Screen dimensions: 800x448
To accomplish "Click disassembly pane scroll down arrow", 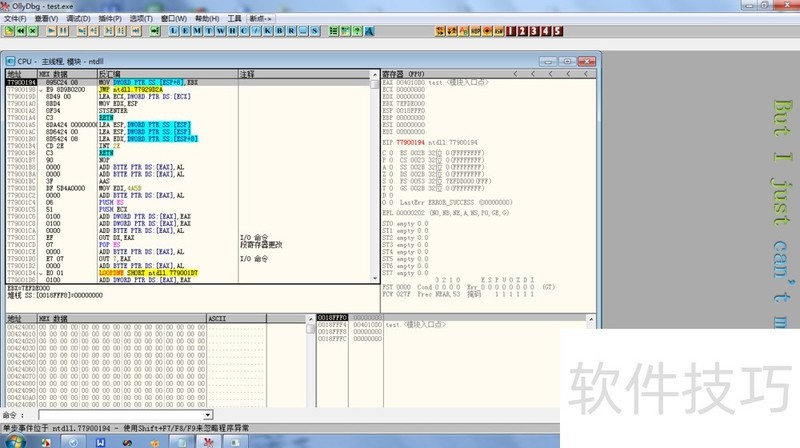I will pos(375,278).
